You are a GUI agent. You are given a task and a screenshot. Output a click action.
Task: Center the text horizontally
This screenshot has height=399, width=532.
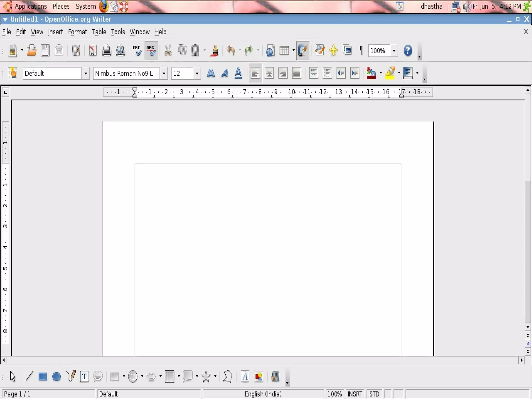pos(269,73)
